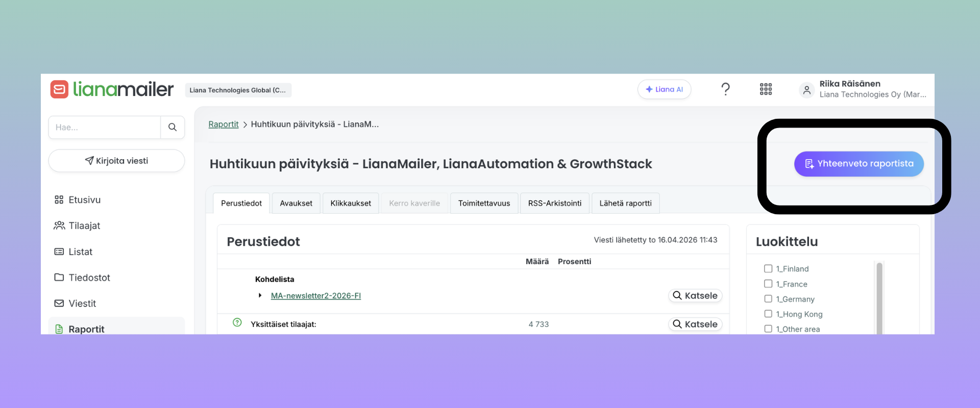Click the Luokittelu list scrollbar
This screenshot has height=408, width=980.
(879, 298)
